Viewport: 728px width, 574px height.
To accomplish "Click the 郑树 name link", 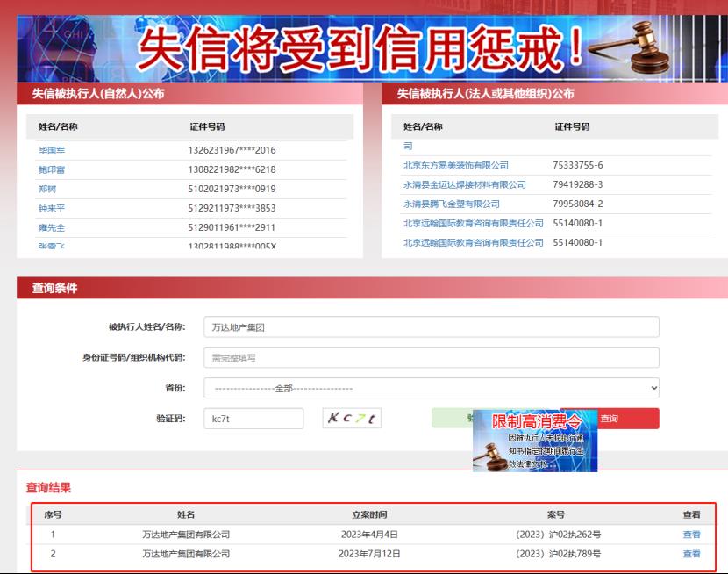I will pyautogui.click(x=47, y=189).
